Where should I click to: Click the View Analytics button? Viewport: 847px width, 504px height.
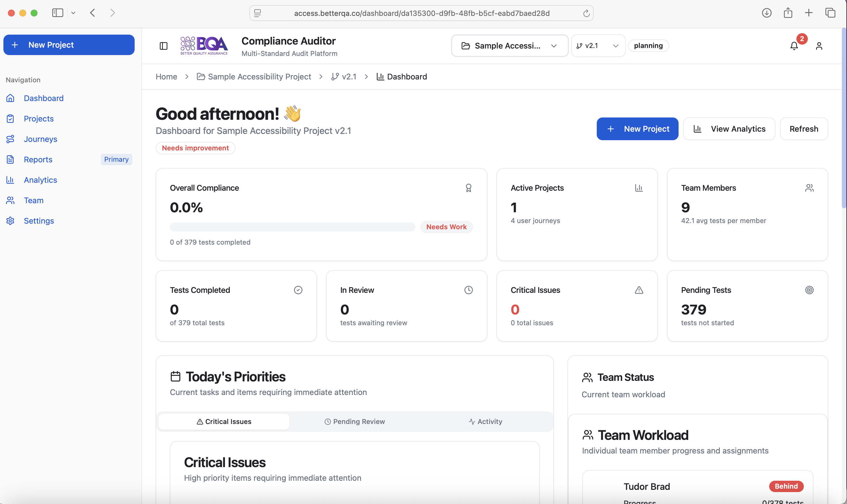coord(729,129)
